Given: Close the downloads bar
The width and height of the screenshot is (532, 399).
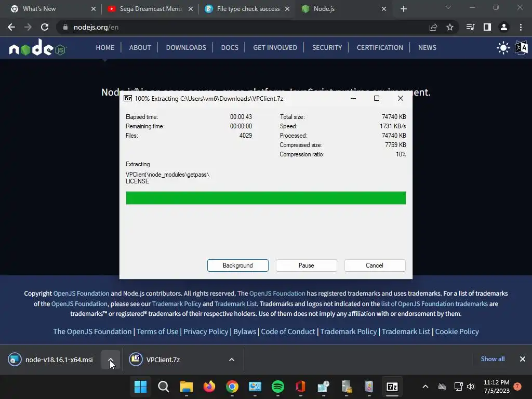Looking at the screenshot, I should click(523, 359).
